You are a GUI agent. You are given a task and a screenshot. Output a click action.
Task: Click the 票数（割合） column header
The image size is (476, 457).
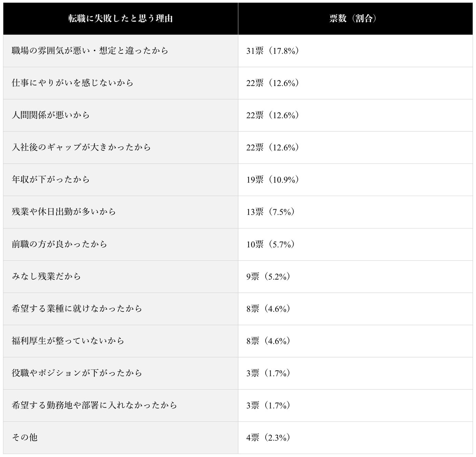[x=353, y=19]
